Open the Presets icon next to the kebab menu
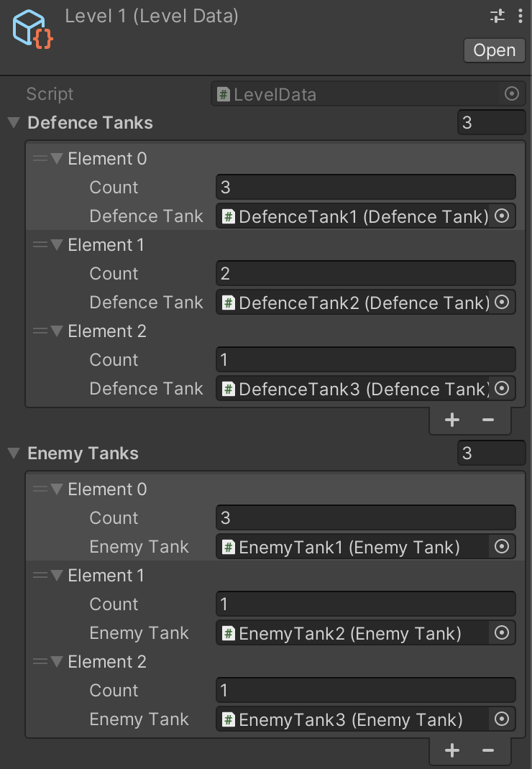This screenshot has height=769, width=532. click(496, 15)
